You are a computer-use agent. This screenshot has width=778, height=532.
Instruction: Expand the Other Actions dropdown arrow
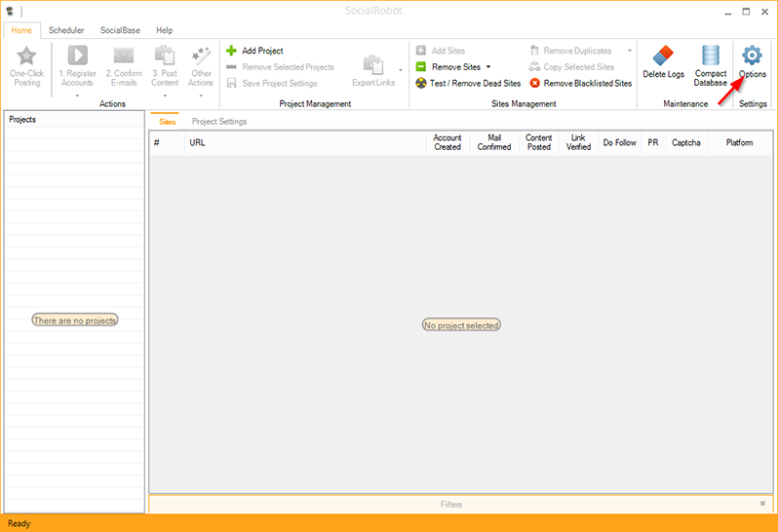(201, 95)
